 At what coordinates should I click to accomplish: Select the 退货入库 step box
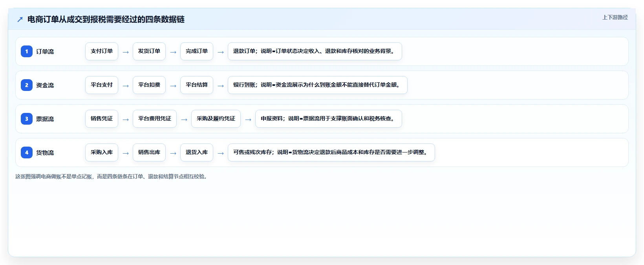[x=197, y=152]
